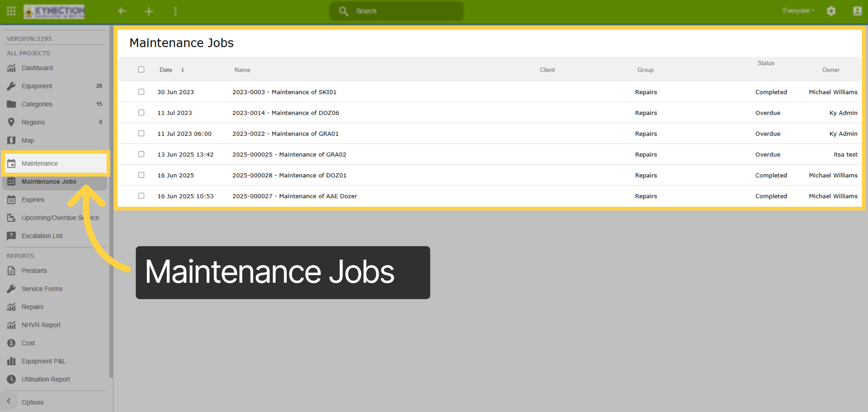
Task: Open Maintenance Jobs in sidebar
Action: (x=55, y=182)
